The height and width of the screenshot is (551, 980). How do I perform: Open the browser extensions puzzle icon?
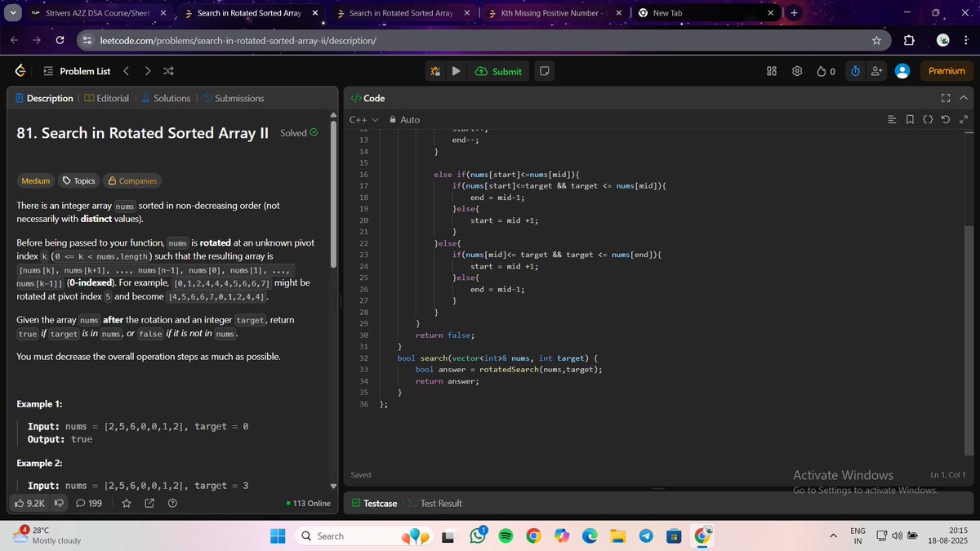coord(909,40)
